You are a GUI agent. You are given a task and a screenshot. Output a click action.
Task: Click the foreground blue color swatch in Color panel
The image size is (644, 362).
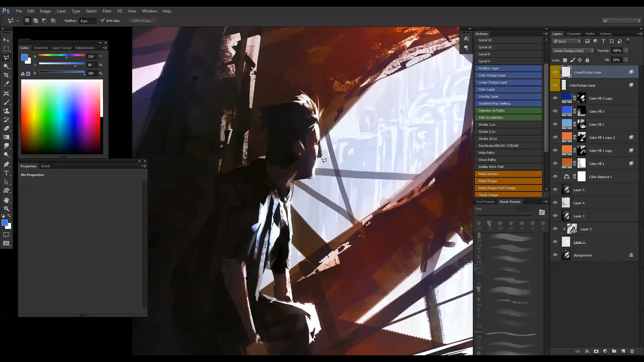(24, 57)
